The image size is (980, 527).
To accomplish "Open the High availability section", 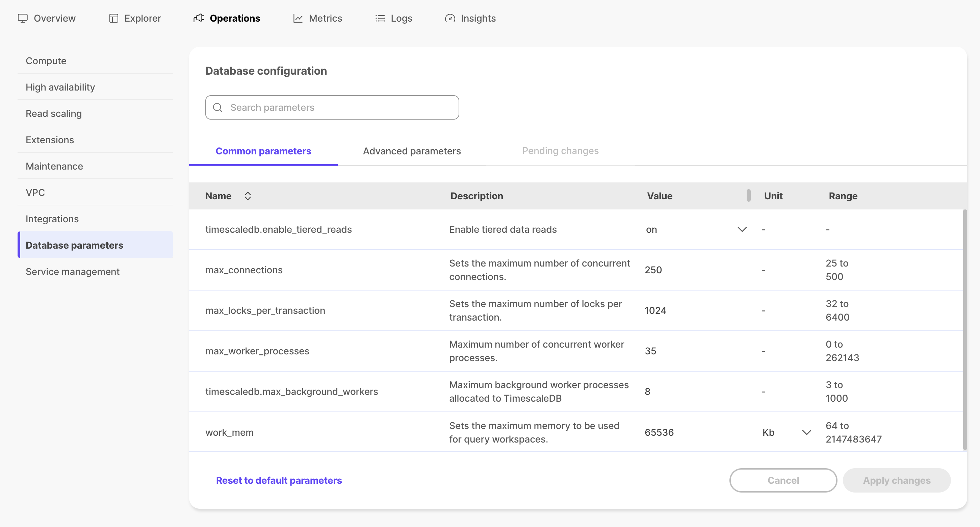I will click(60, 87).
